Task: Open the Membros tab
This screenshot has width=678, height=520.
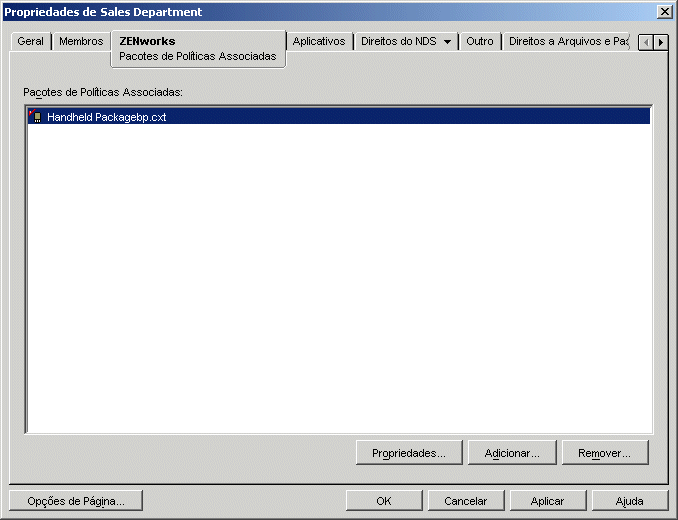Action: pos(81,41)
